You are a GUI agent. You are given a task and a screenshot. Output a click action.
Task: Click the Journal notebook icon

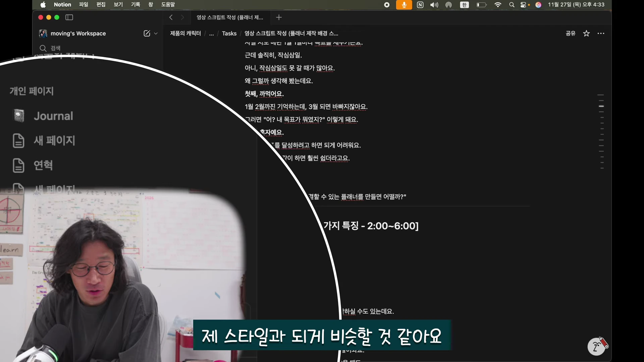18,116
